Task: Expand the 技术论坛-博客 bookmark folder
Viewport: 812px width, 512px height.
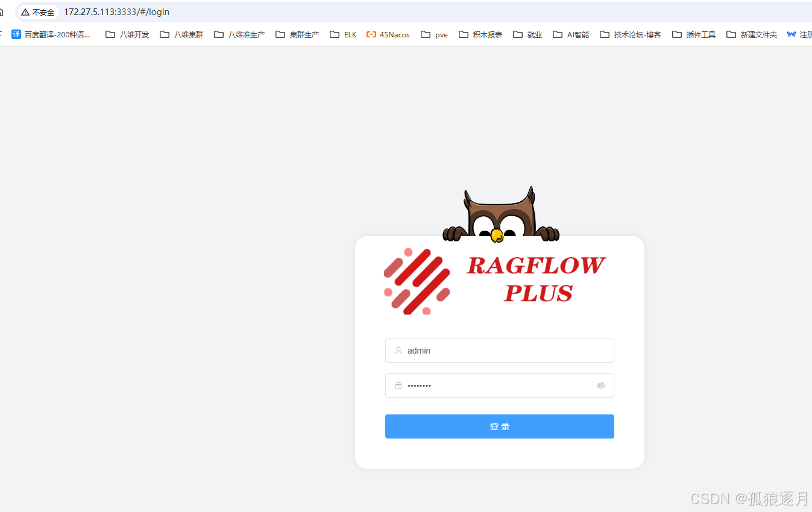Action: [x=629, y=34]
